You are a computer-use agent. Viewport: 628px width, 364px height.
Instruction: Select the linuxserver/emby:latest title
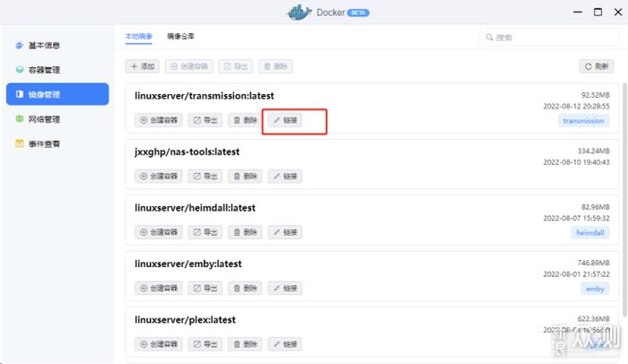click(188, 264)
